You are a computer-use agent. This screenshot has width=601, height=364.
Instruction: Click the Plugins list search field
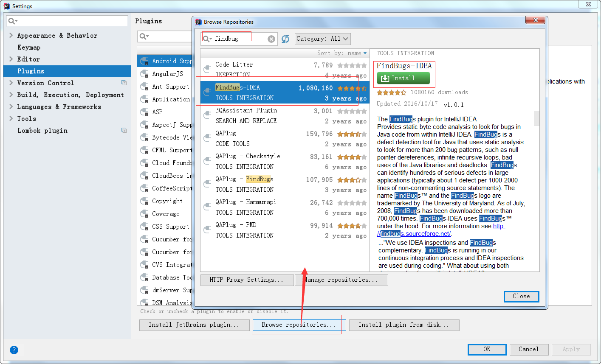point(165,36)
